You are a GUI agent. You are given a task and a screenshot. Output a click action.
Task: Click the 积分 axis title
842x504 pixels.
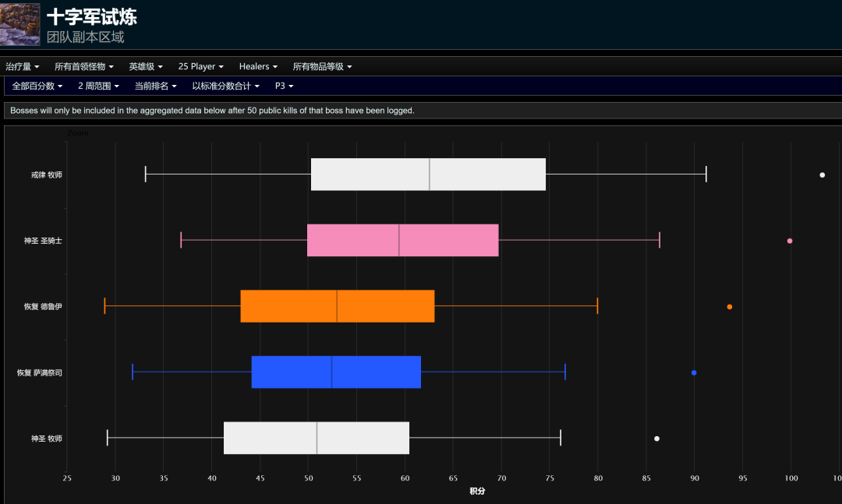click(x=477, y=491)
